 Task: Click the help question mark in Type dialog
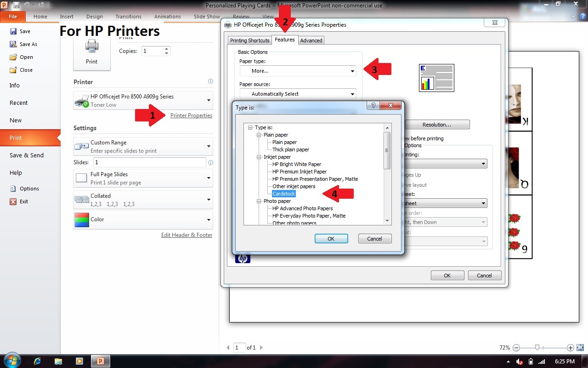(x=373, y=105)
